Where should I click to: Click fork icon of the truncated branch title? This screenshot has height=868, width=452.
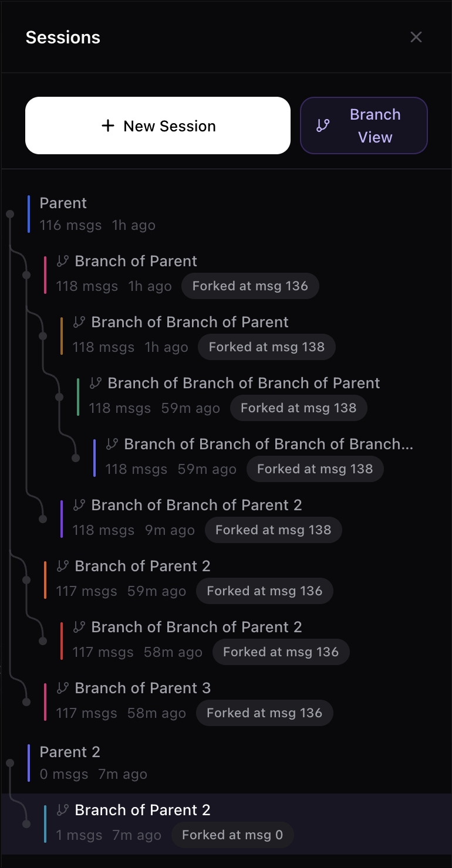[112, 444]
